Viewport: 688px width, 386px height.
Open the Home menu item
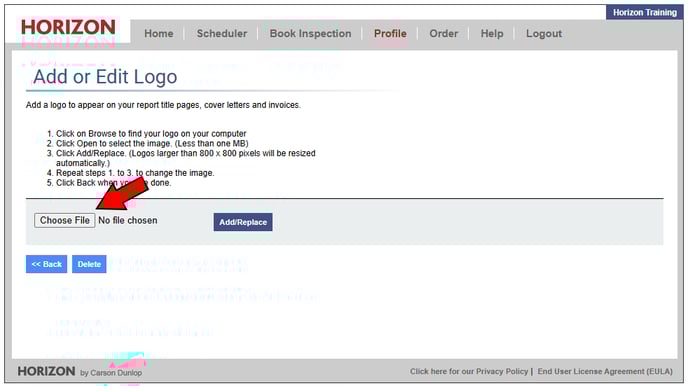pyautogui.click(x=159, y=34)
